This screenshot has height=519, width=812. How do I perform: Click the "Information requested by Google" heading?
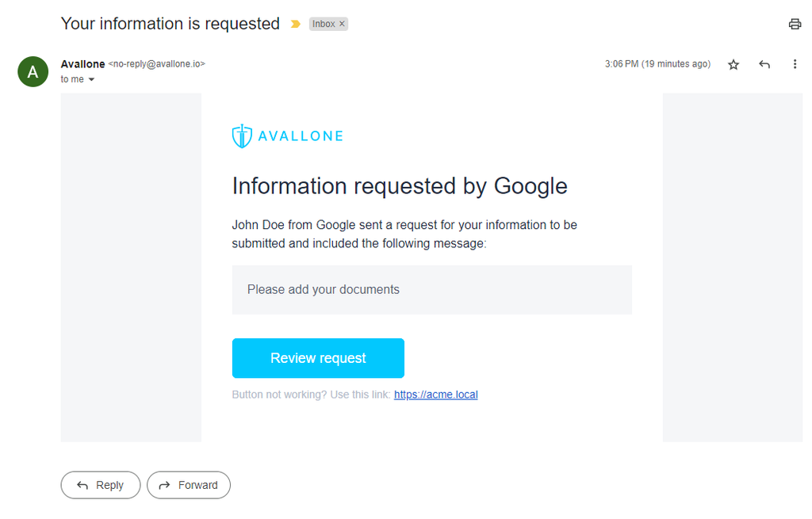pos(400,186)
